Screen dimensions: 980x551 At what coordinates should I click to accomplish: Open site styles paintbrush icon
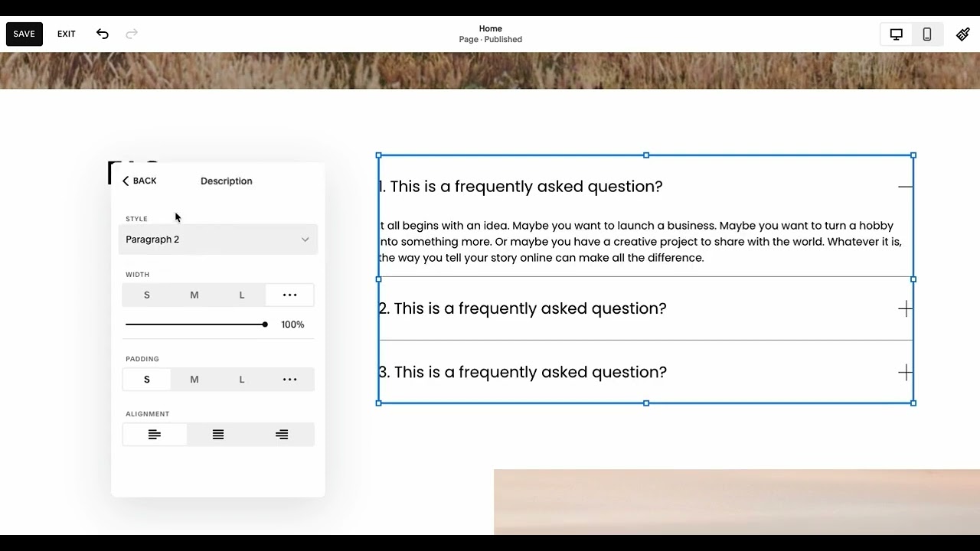click(x=963, y=34)
